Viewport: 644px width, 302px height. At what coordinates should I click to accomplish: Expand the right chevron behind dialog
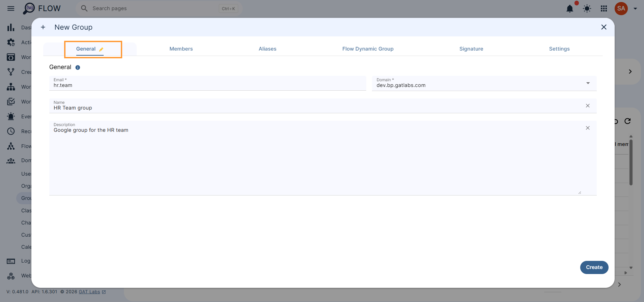point(630,71)
